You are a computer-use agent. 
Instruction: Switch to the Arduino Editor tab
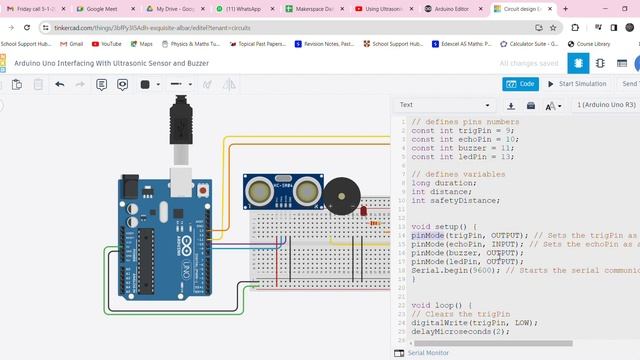tap(452, 9)
